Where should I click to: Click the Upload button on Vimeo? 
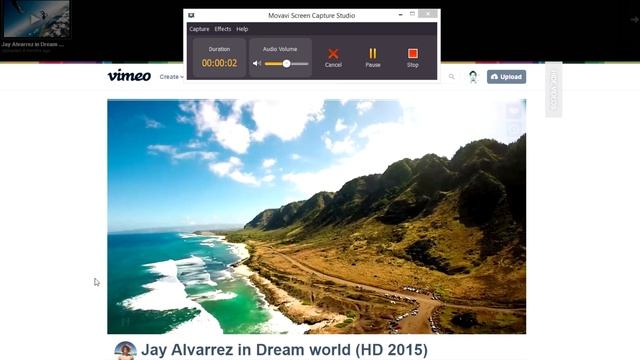pos(506,77)
